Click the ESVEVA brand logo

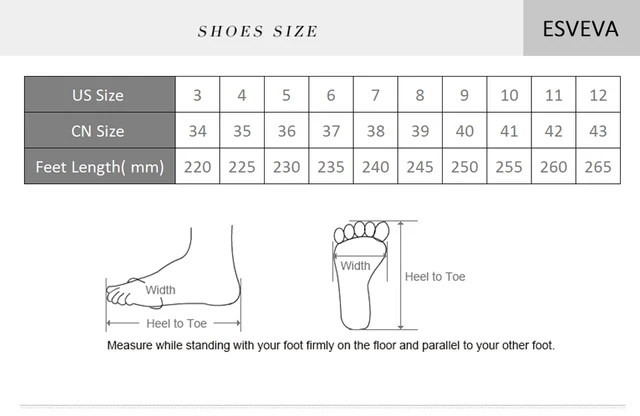[x=580, y=29]
